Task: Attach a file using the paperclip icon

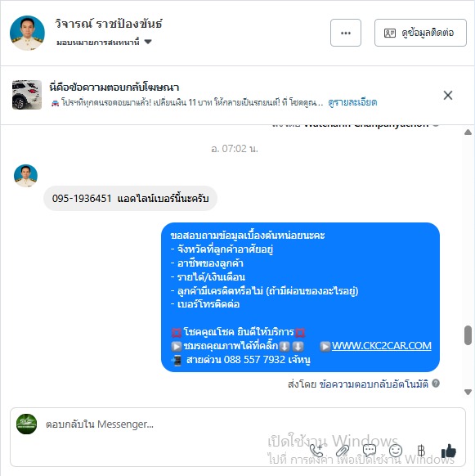Action: 343,451
